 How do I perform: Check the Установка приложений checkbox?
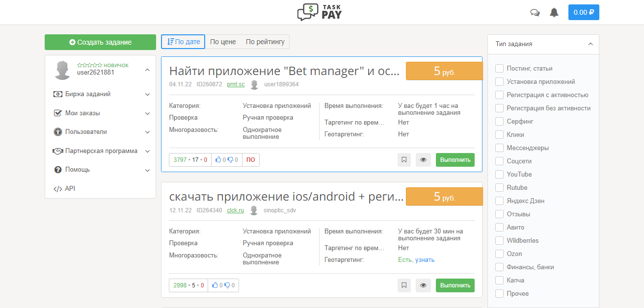499,81
